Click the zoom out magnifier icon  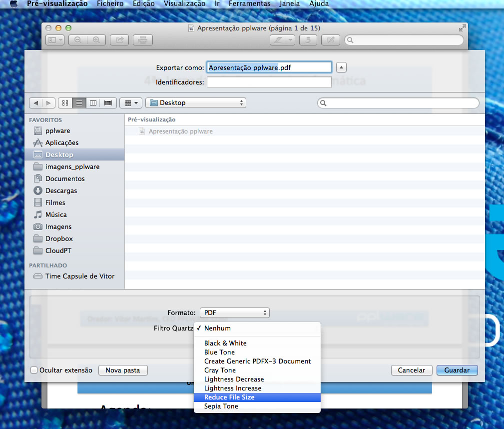coord(78,40)
